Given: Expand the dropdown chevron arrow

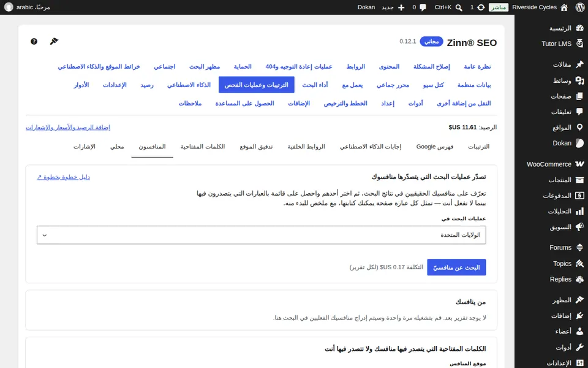Looking at the screenshot, I should (x=45, y=236).
